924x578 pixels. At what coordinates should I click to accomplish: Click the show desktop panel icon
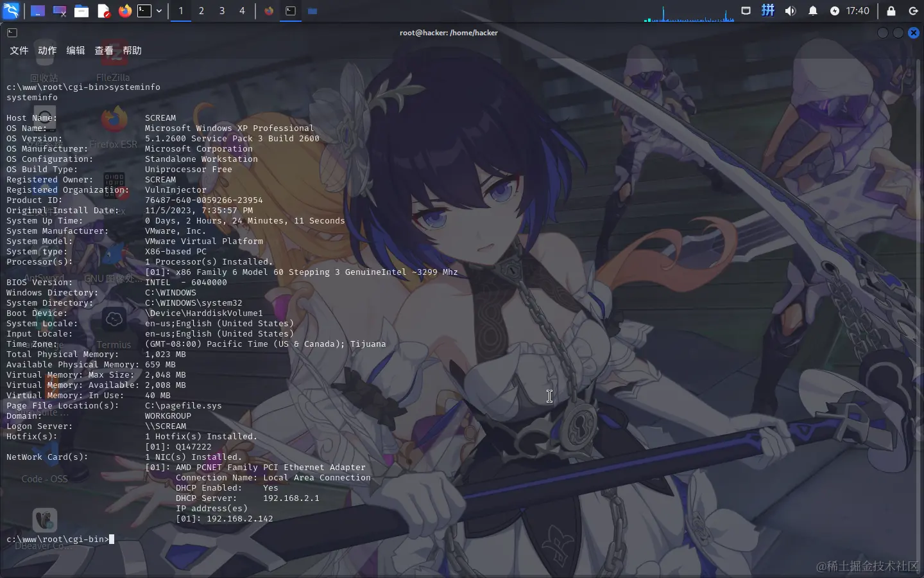(38, 11)
